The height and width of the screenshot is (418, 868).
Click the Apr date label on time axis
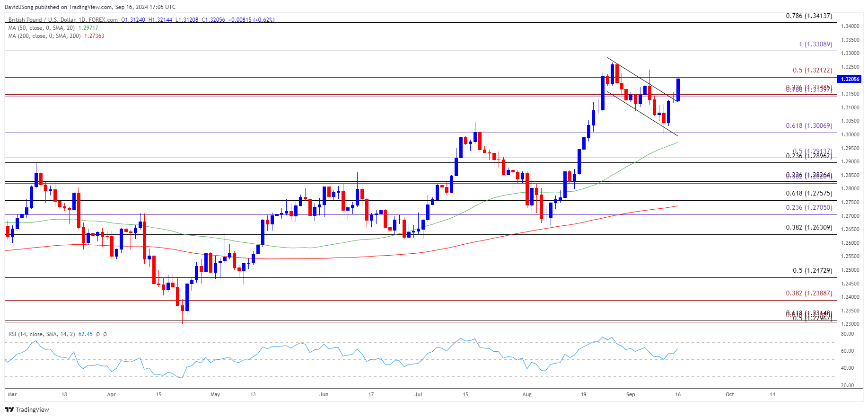(111, 394)
